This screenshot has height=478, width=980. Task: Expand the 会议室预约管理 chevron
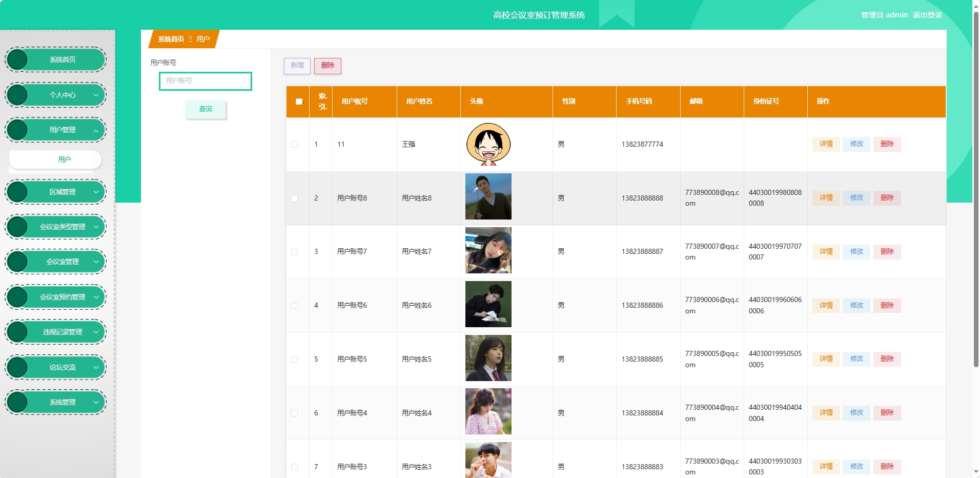(96, 297)
